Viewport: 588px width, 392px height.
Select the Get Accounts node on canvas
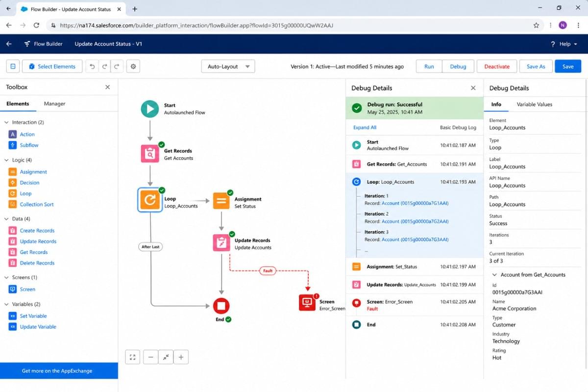tap(150, 154)
